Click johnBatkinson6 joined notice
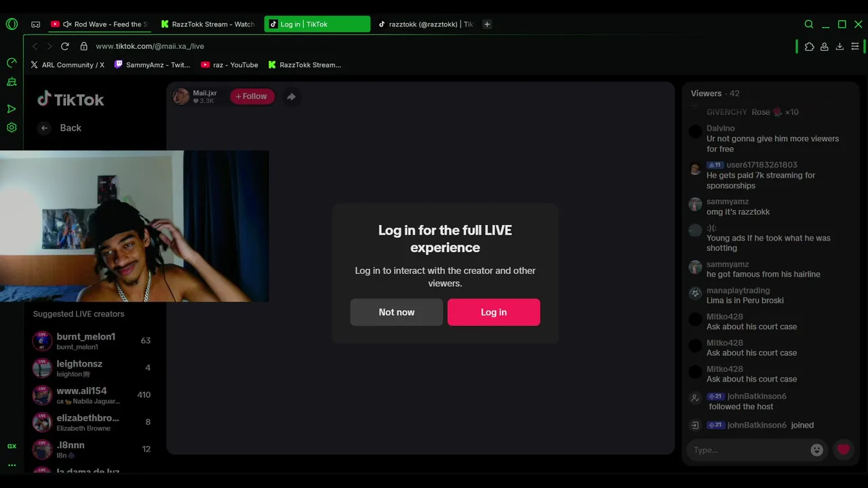Viewport: 868px width, 488px height. pos(751,426)
